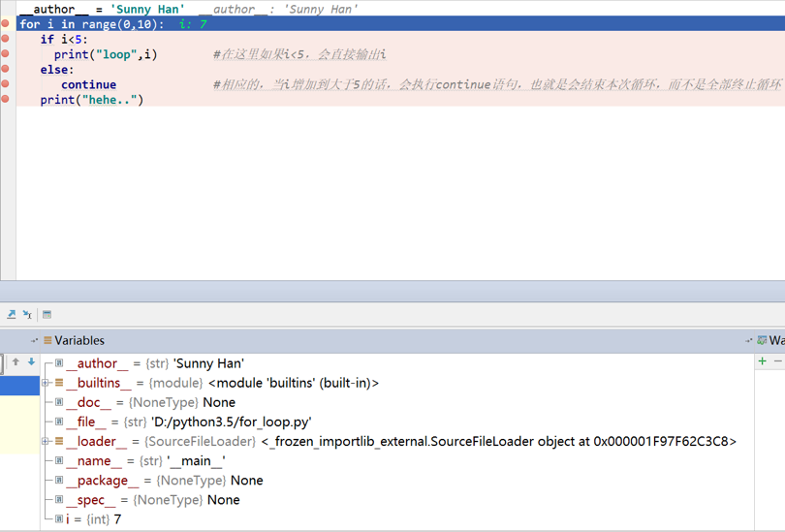Click the 'D:/python3.5/for_loop.py' value
785x532 pixels.
click(232, 422)
